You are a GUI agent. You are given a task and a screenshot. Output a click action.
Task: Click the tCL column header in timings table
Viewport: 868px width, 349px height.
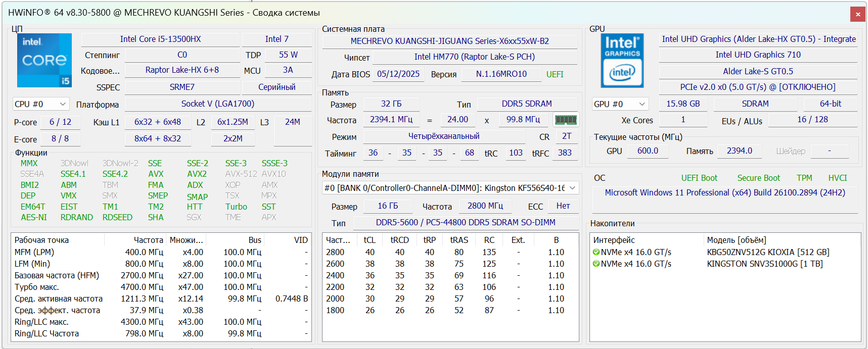pyautogui.click(x=370, y=240)
